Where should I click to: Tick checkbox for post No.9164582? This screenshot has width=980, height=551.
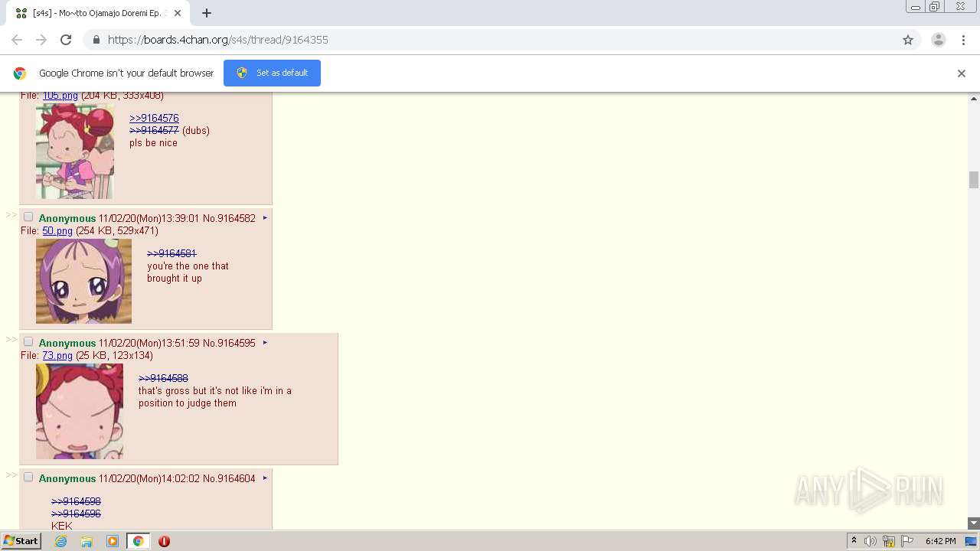point(28,217)
